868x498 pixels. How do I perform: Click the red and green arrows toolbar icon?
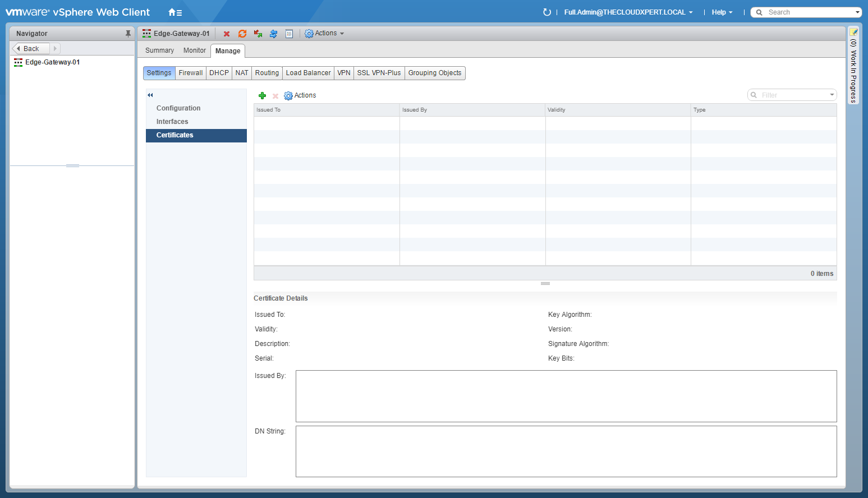pos(258,34)
